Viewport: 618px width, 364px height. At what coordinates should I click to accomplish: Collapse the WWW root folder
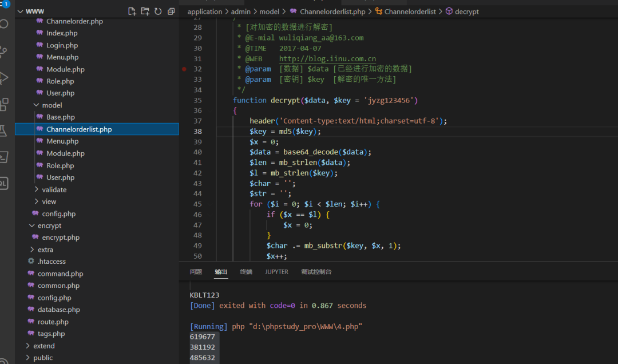click(21, 11)
